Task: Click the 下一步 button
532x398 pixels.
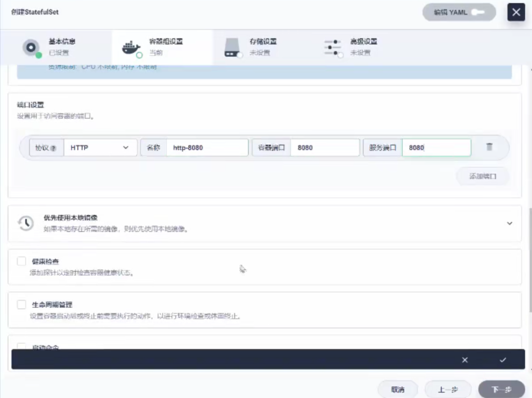Action: coord(501,389)
